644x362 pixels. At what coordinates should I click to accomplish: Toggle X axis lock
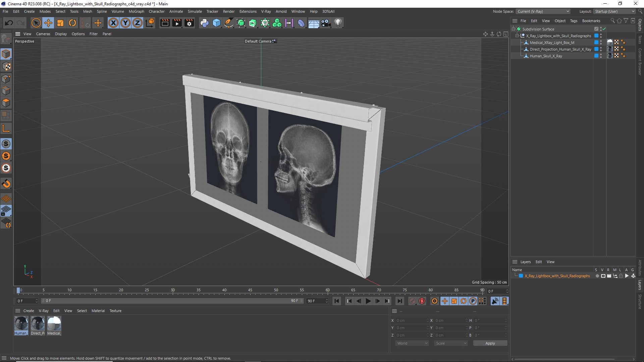(x=113, y=23)
